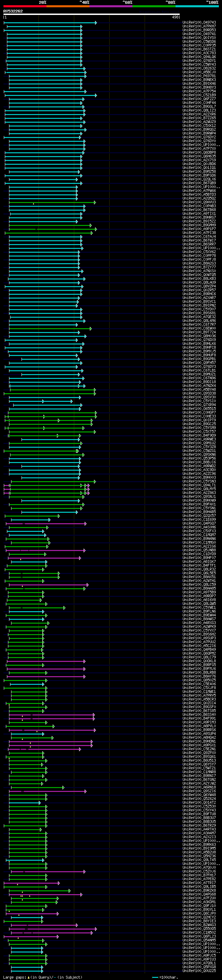
Task: Select label UniRef100_Q9SD38
Action: coord(199,394)
